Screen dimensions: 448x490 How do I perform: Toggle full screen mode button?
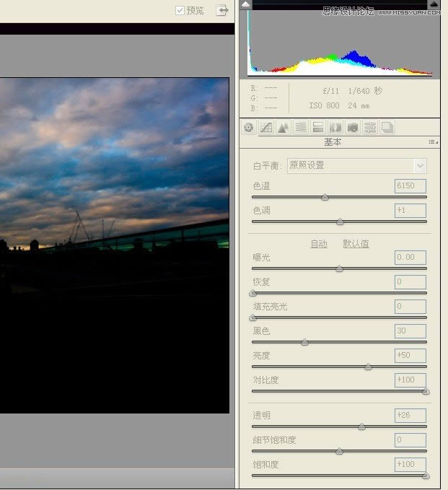221,10
